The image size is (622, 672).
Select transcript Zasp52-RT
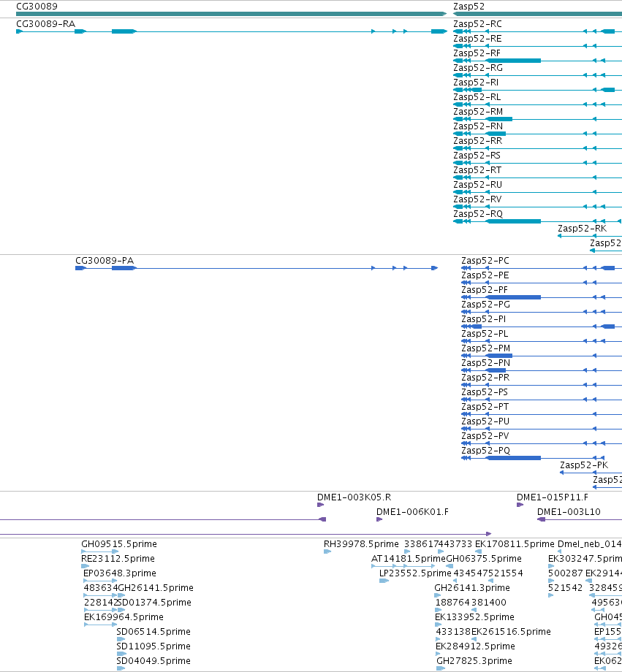coord(477,169)
